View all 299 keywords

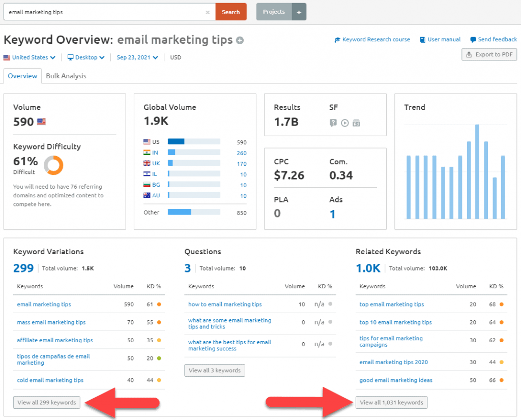(47, 402)
